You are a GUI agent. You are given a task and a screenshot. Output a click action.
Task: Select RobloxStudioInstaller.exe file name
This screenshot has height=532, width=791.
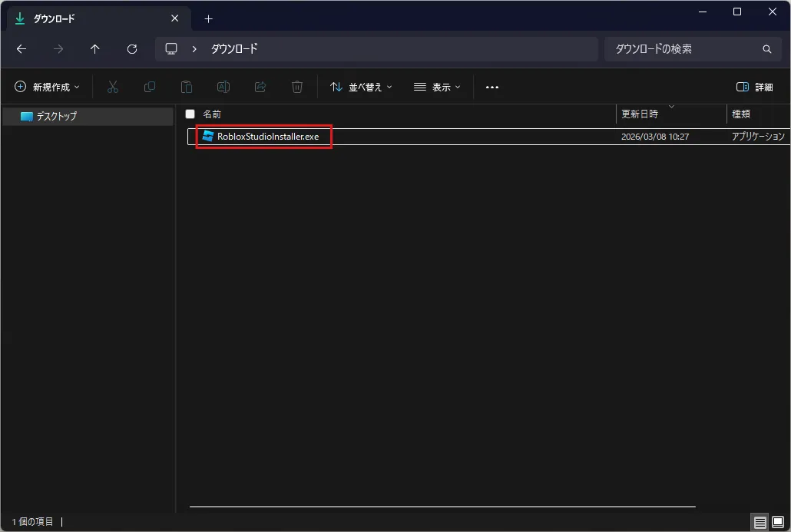click(x=268, y=137)
